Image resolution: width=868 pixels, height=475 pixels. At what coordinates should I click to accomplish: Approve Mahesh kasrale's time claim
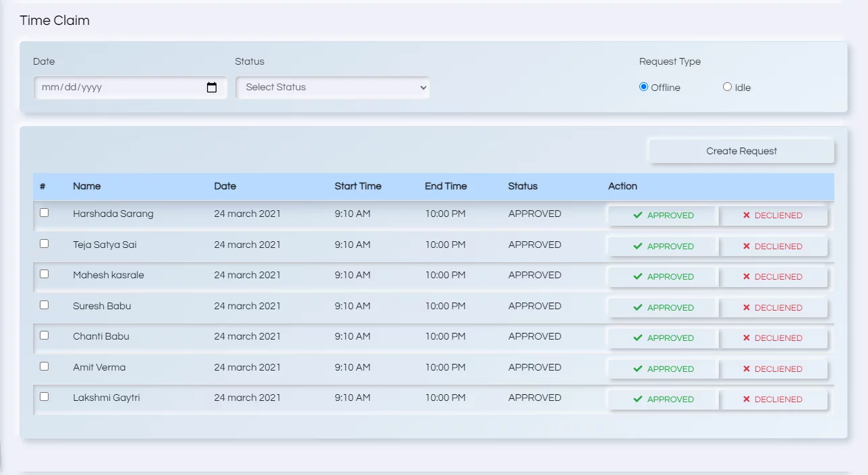[x=663, y=277]
